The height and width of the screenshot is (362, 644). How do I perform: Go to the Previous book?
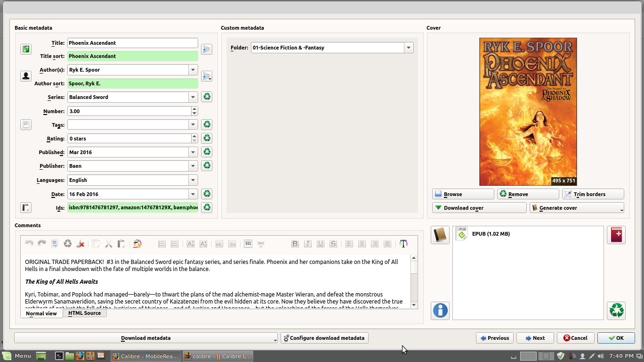click(x=495, y=338)
